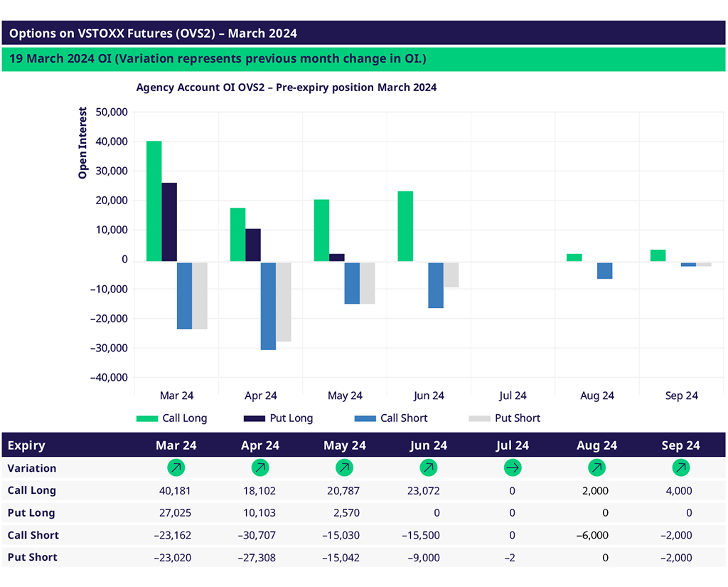728x587 pixels.
Task: Click the Jul 24 table column header
Action: tap(513, 445)
